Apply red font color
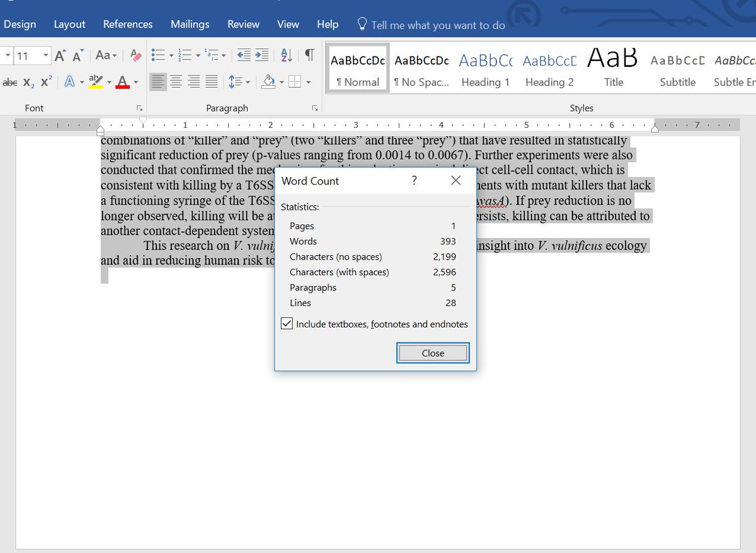Viewport: 756px width, 553px height. click(122, 82)
